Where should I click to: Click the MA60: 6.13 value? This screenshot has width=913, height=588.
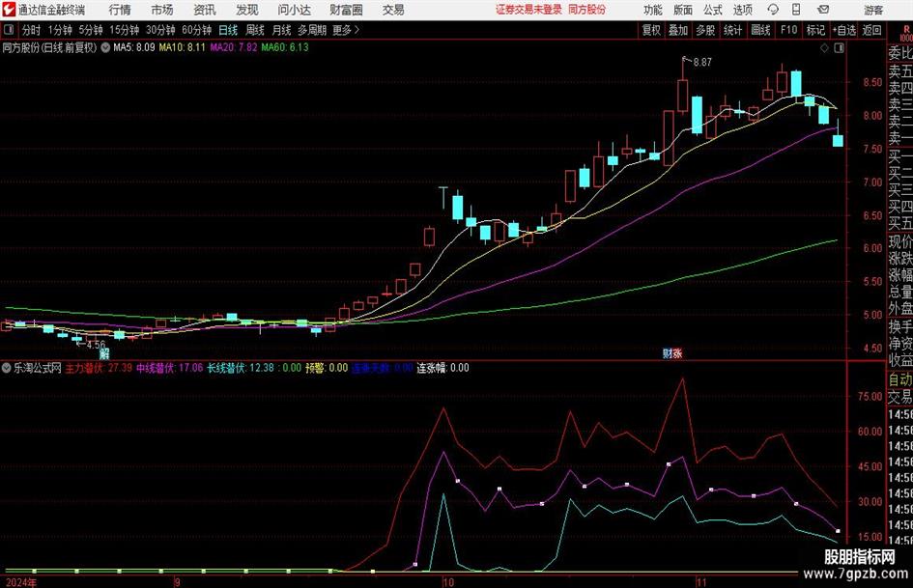(285, 47)
